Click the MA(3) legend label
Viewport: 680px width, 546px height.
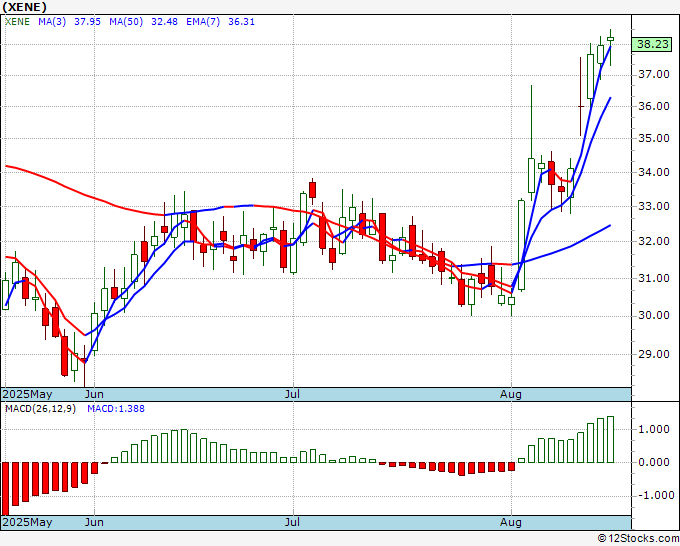point(52,22)
